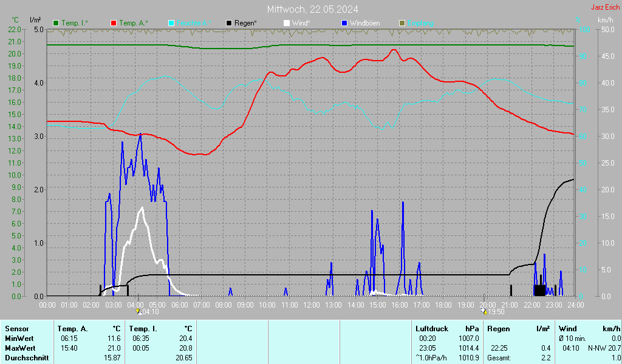Click the 18:00 time axis label
Screen dimensions: 622x364
[x=443, y=304]
